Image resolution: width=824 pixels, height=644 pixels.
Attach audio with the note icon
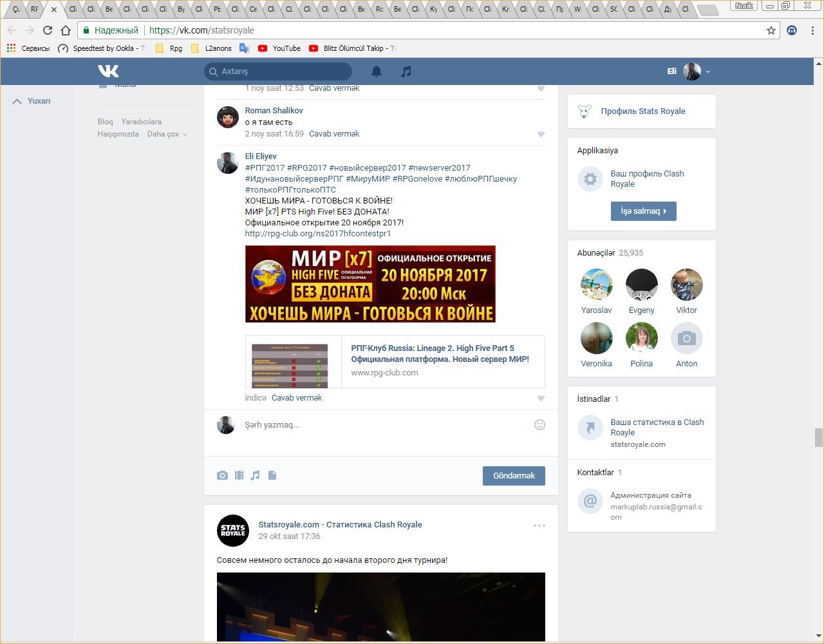point(256,475)
